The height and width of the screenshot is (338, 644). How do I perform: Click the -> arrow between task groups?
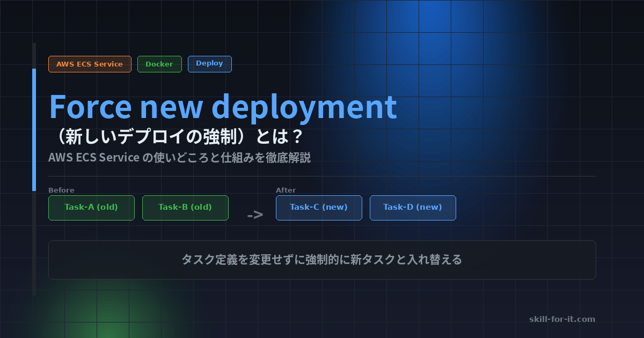[255, 215]
